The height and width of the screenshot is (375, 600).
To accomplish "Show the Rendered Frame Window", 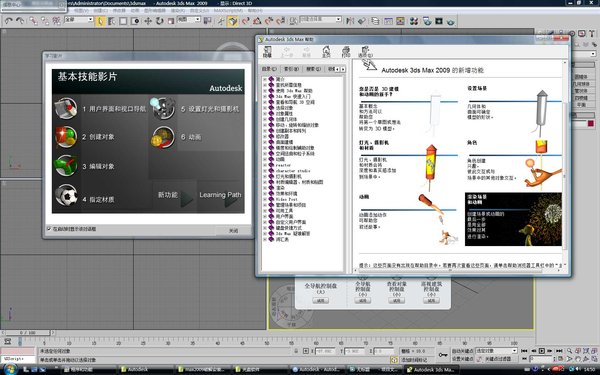I will pos(439,21).
